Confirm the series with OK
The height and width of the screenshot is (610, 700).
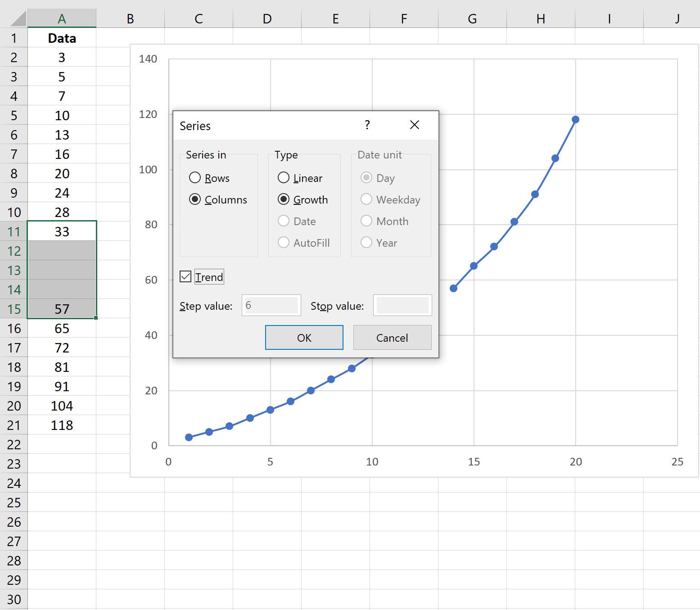click(x=304, y=337)
